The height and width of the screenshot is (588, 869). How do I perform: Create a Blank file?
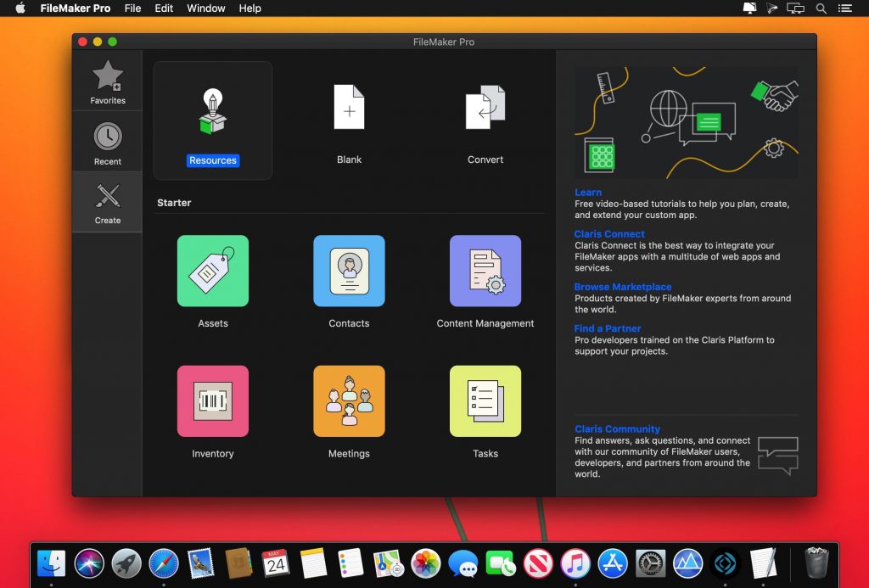pyautogui.click(x=349, y=119)
